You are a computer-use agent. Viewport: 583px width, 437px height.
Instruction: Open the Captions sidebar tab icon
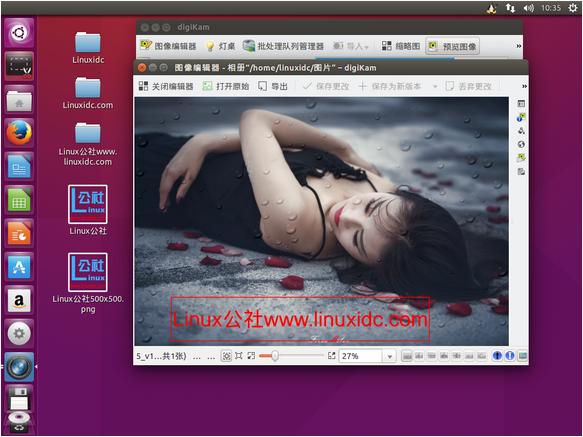pyautogui.click(x=521, y=158)
